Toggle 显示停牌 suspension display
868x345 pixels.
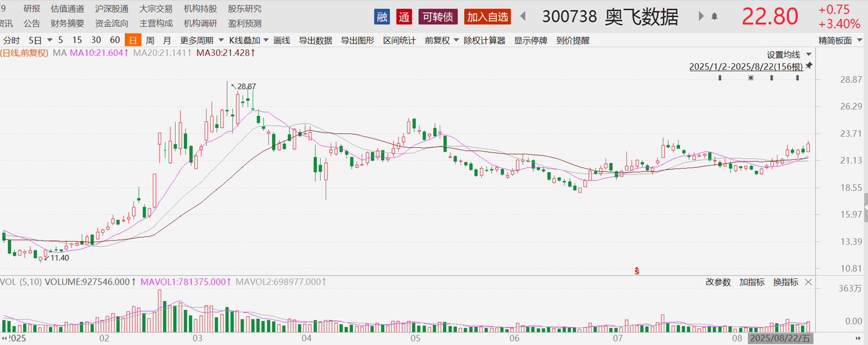point(530,40)
